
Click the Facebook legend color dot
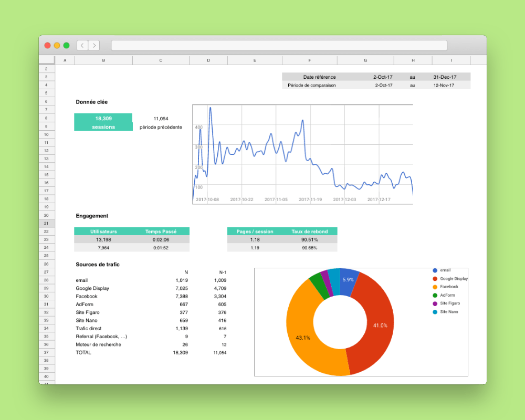point(435,287)
